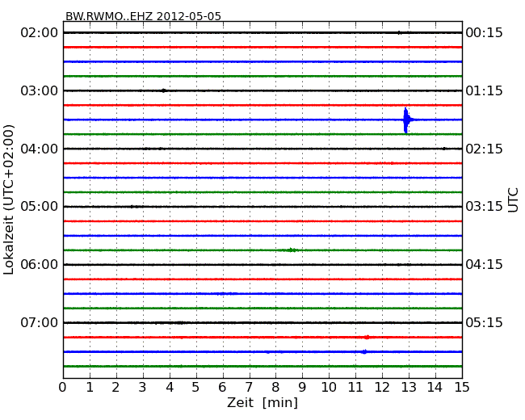The height and width of the screenshot is (420, 525).
Task: Click the x-axis tick label 6
Action: (222, 388)
